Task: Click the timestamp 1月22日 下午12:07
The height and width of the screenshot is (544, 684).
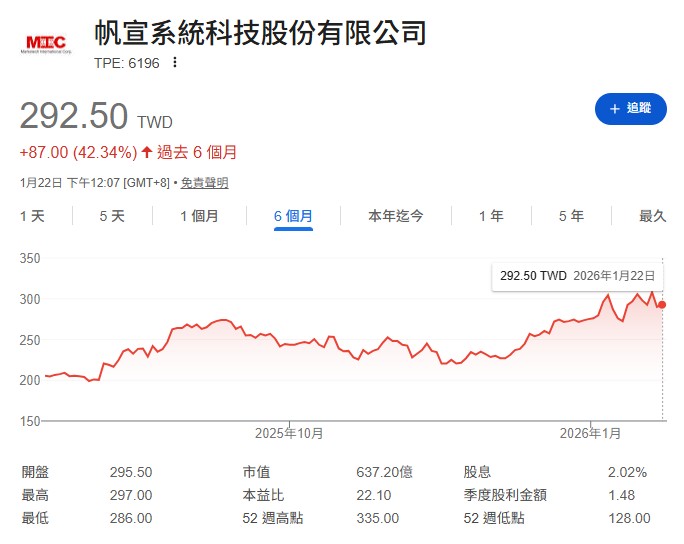Action: coord(69,183)
